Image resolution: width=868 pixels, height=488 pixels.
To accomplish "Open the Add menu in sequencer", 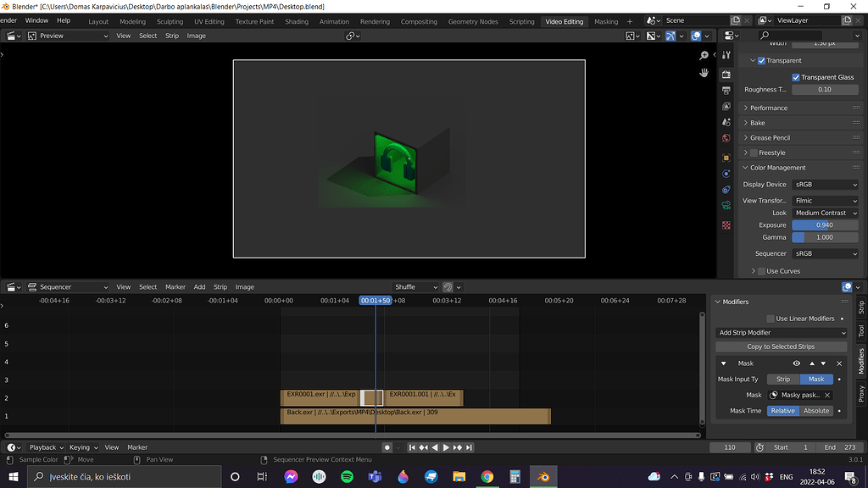I will (x=199, y=287).
